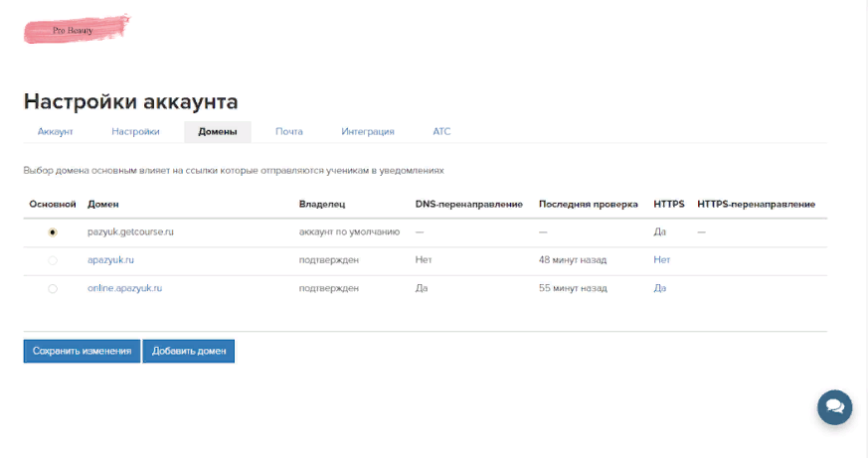Click the Сохранить изменения button
The image size is (868, 458).
(82, 352)
